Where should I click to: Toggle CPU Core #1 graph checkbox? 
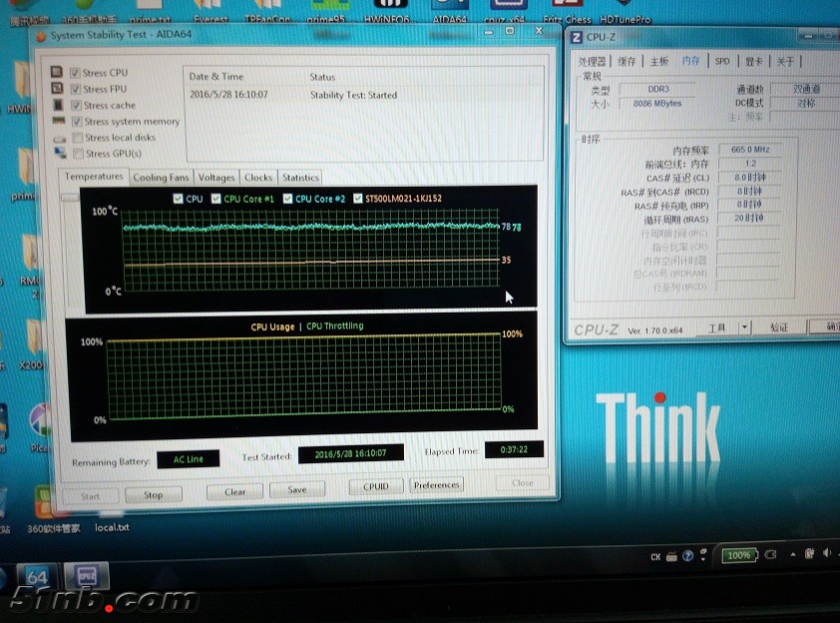[x=216, y=199]
